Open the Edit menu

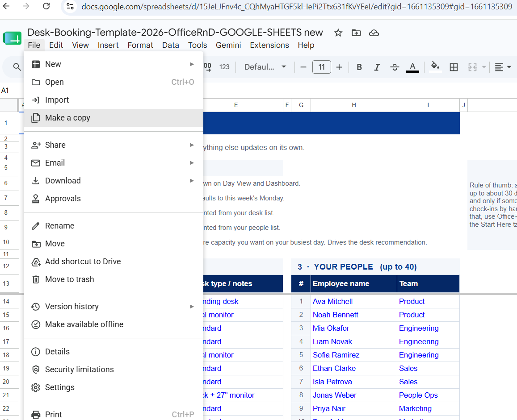click(56, 45)
